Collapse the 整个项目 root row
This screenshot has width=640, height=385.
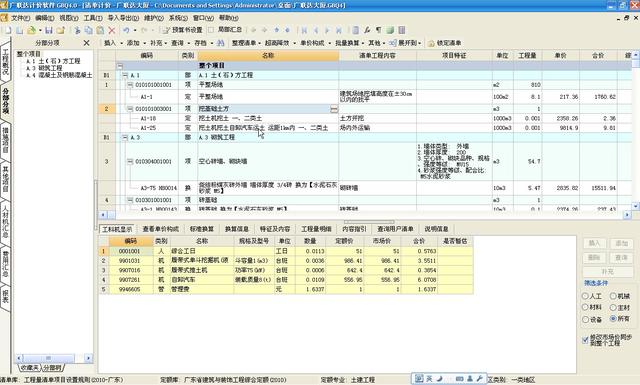[x=120, y=66]
